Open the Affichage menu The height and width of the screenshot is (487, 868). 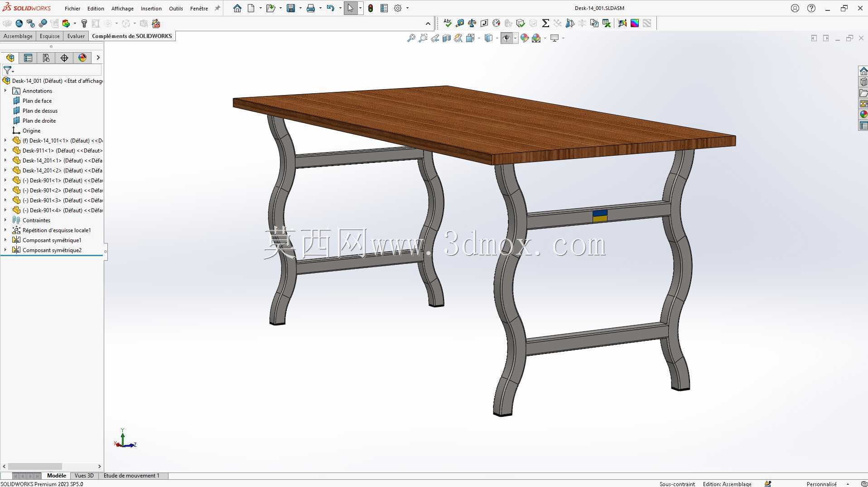[x=122, y=9]
